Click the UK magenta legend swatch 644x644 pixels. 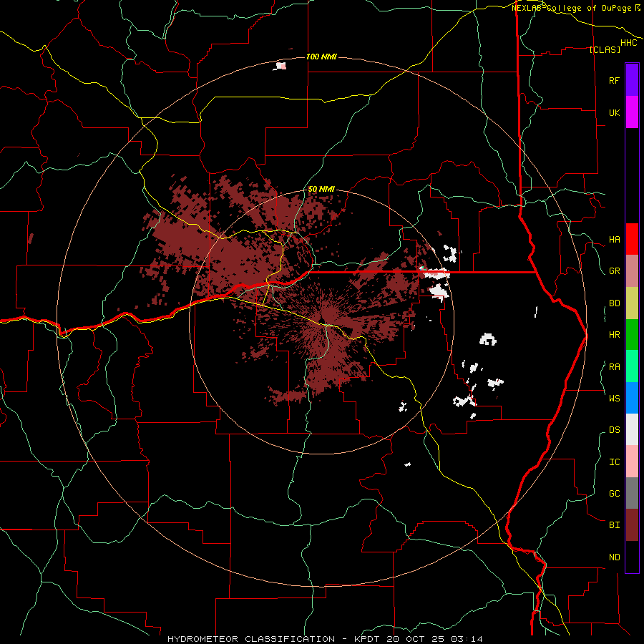coord(632,112)
